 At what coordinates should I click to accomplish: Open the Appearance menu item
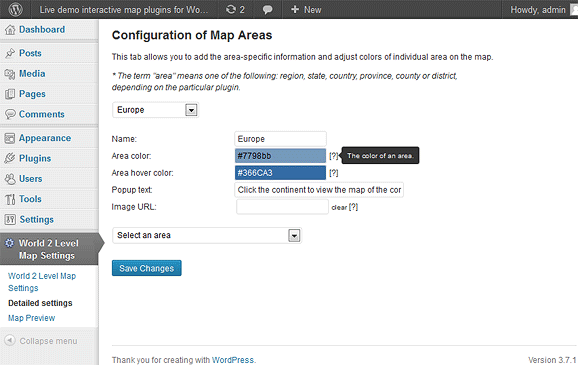(45, 138)
